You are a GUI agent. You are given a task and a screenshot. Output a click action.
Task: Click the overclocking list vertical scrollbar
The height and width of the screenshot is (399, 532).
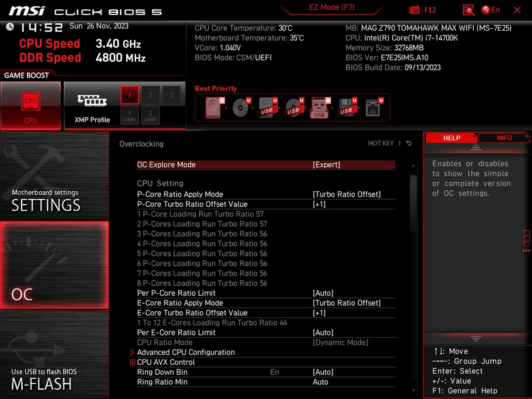(x=413, y=203)
